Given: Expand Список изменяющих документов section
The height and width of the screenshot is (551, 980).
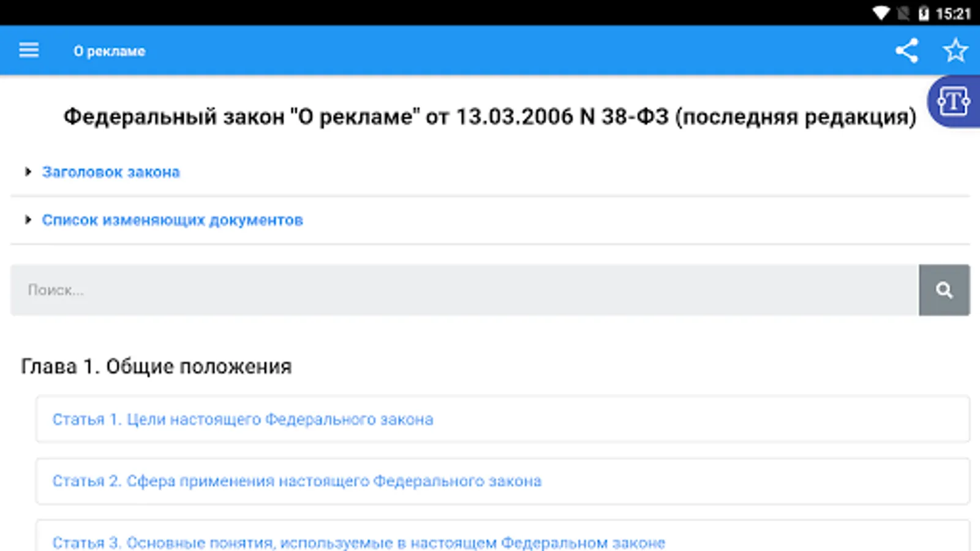Looking at the screenshot, I should click(x=28, y=220).
